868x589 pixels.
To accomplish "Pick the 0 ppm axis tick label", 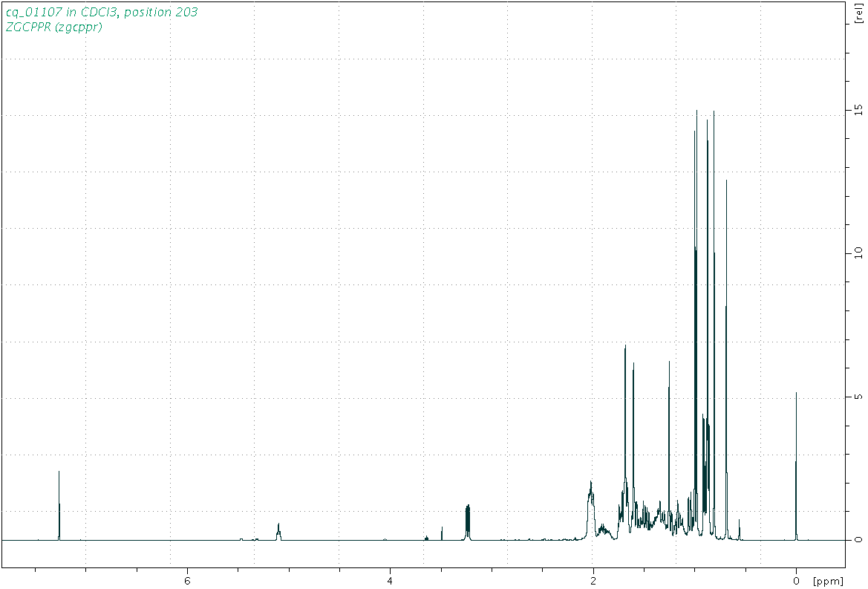I will point(796,580).
